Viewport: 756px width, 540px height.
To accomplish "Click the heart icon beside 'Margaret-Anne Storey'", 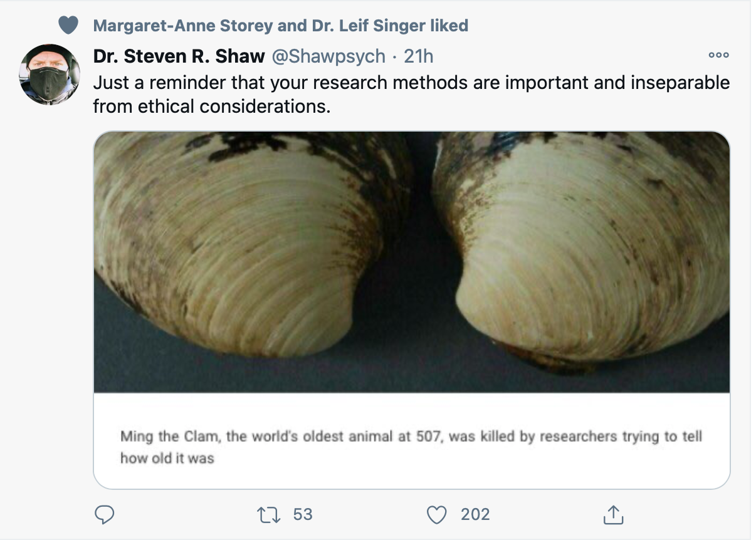I will click(68, 25).
